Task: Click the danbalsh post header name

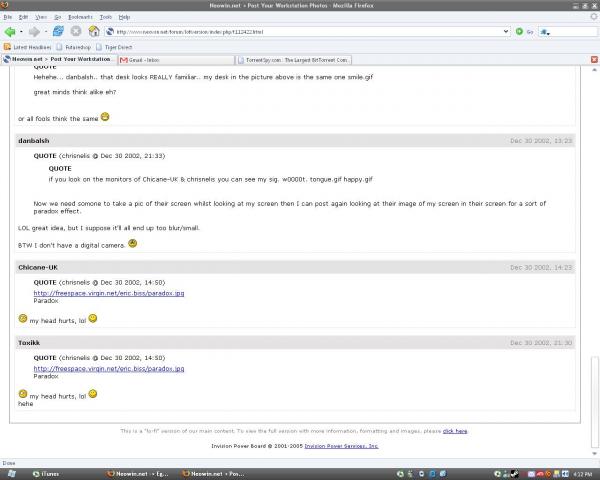Action: pyautogui.click(x=34, y=141)
